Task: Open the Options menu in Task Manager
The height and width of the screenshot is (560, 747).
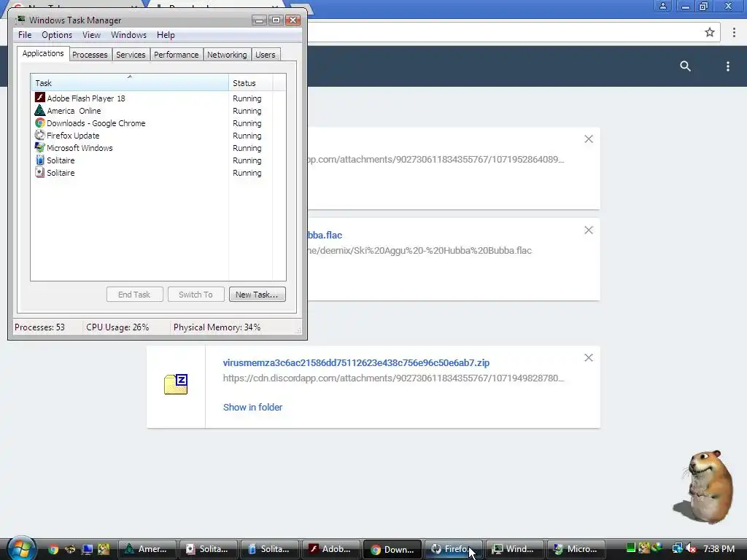Action: (x=57, y=35)
